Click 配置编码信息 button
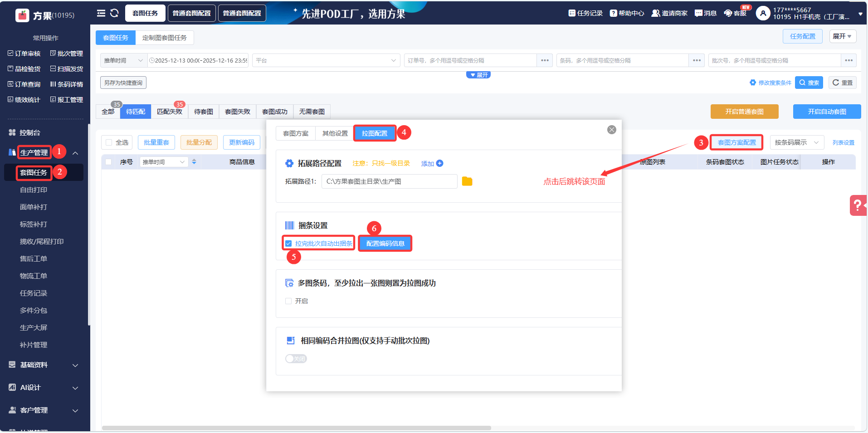This screenshot has height=433, width=868. click(x=385, y=243)
